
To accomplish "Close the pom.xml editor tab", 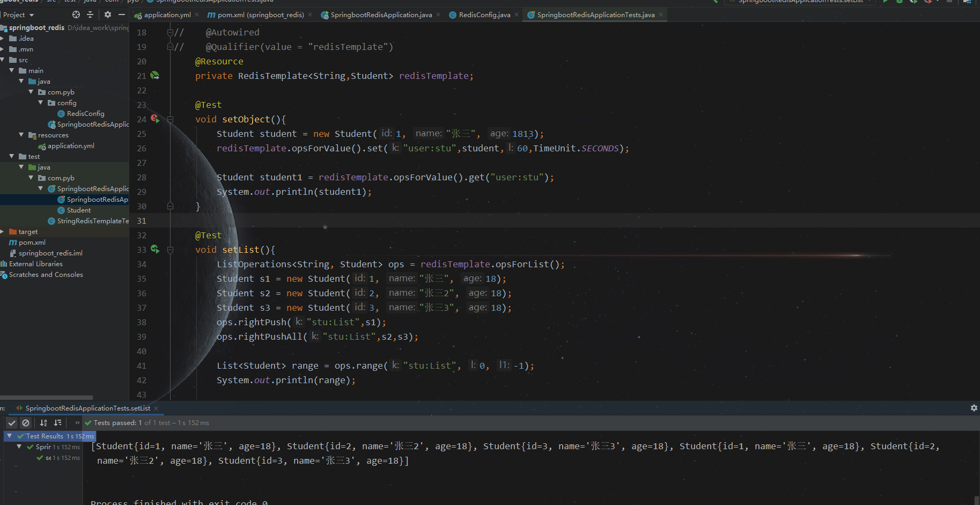I will (310, 14).
